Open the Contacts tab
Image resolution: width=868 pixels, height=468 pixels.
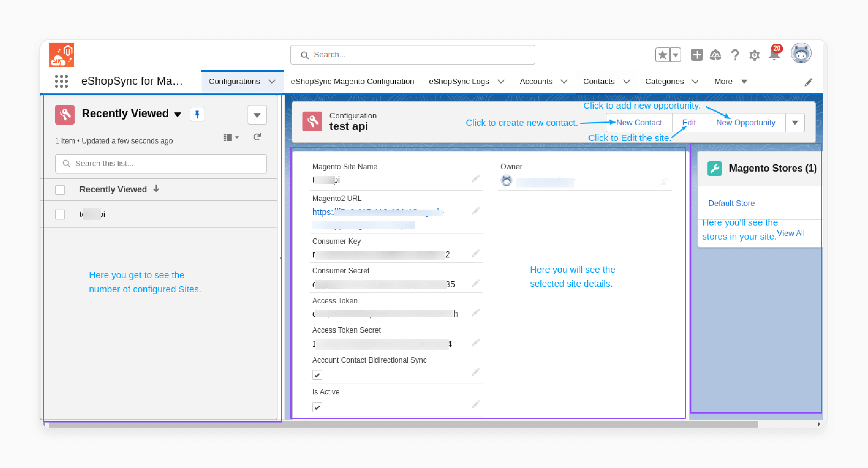coord(598,82)
